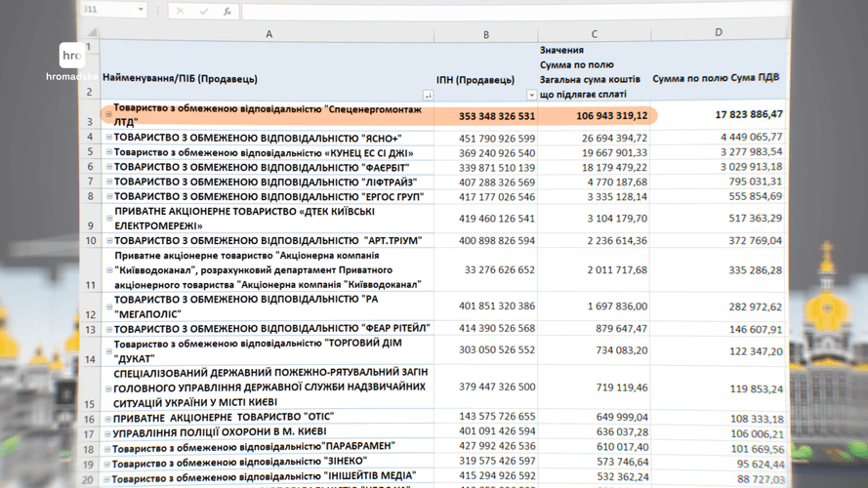Open the Найменування/ПІБ (Продавець) filter dropdown
The height and width of the screenshot is (488, 868).
click(428, 95)
